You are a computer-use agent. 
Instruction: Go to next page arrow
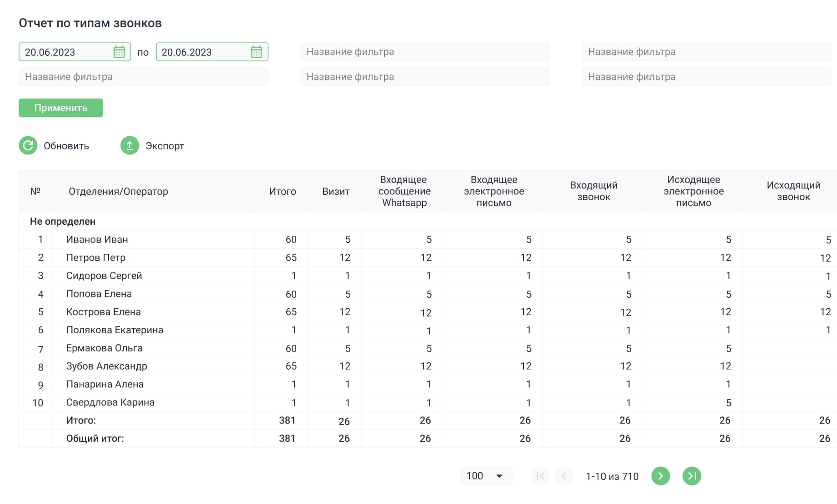(660, 476)
